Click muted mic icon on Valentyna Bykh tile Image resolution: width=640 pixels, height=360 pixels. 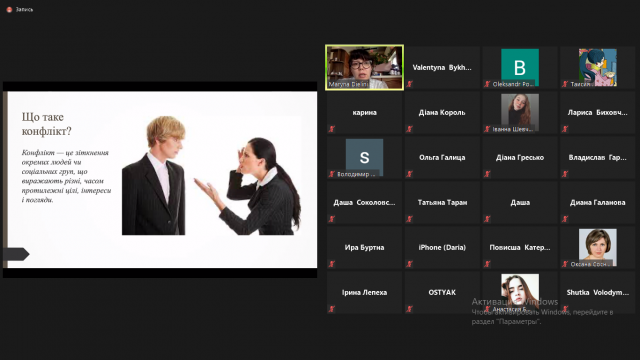tap(409, 84)
